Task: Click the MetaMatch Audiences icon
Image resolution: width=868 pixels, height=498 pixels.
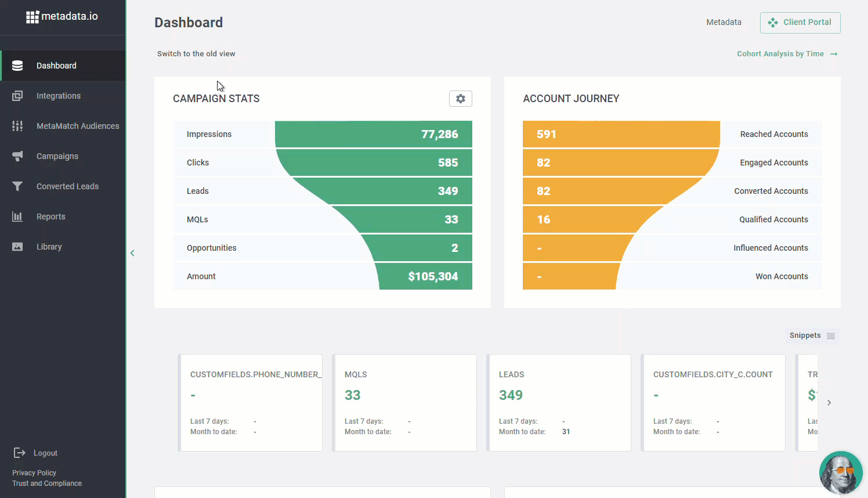Action: 17,126
